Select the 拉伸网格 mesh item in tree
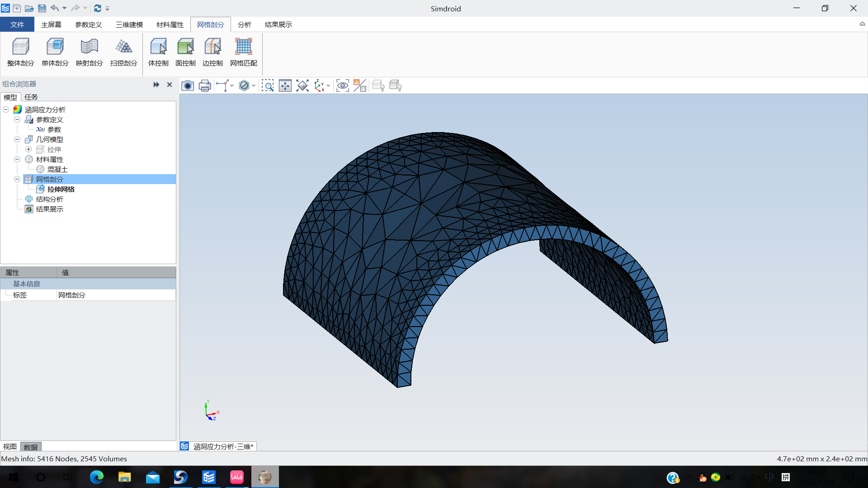The image size is (868, 488). [x=56, y=189]
